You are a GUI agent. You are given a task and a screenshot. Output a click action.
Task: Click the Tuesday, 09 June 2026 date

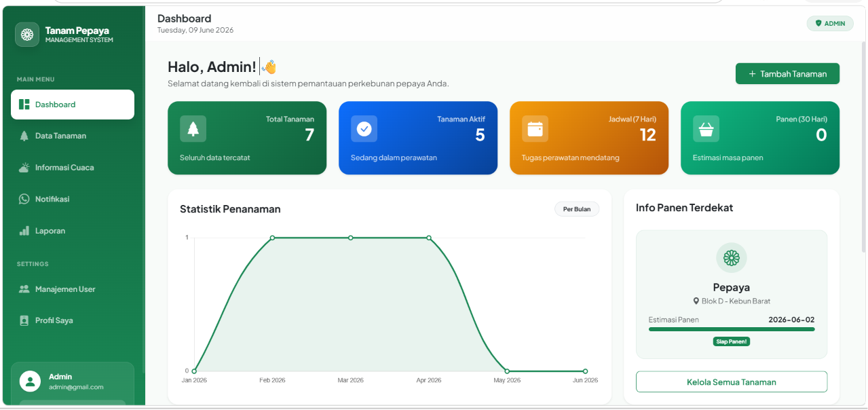pyautogui.click(x=195, y=30)
